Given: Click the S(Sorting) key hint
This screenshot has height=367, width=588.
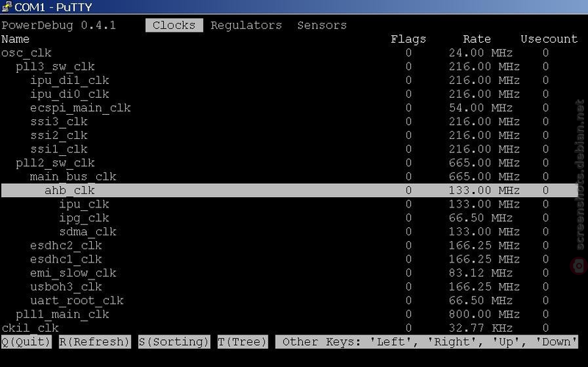Looking at the screenshot, I should (x=174, y=342).
